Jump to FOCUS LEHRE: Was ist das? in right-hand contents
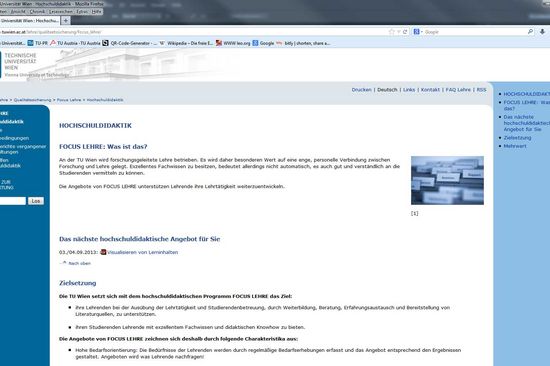This screenshot has width=550, height=366. (527, 105)
